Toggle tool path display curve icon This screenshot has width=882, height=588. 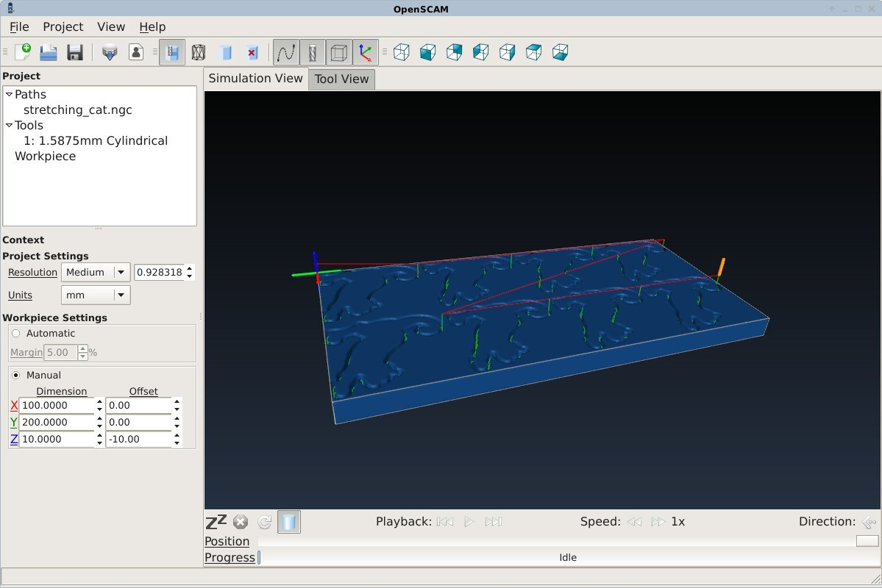pyautogui.click(x=285, y=53)
